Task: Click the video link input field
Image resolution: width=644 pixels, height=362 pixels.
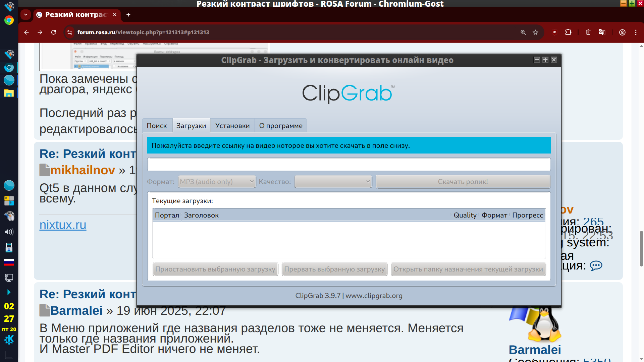Action: (x=349, y=164)
